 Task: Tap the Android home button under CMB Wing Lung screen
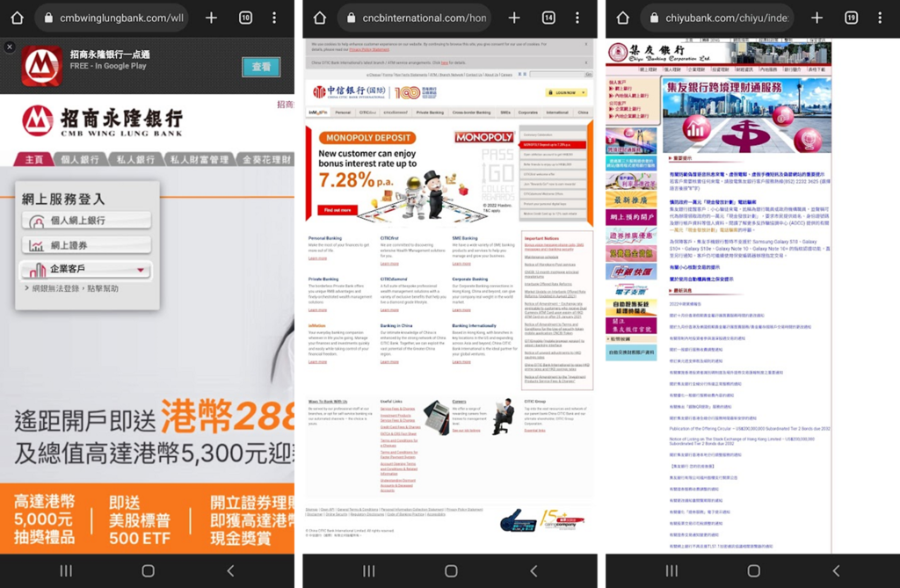[x=148, y=570]
